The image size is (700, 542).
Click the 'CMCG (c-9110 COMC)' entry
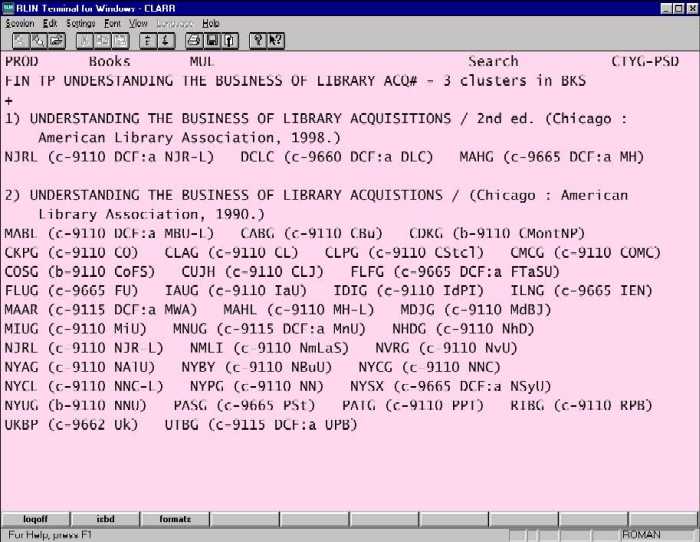tap(585, 253)
